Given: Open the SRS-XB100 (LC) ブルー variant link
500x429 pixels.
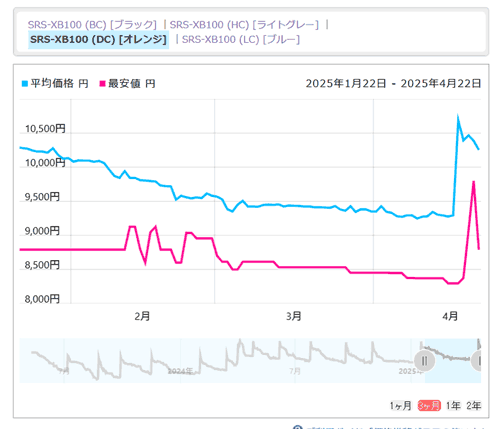Looking at the screenshot, I should [241, 40].
